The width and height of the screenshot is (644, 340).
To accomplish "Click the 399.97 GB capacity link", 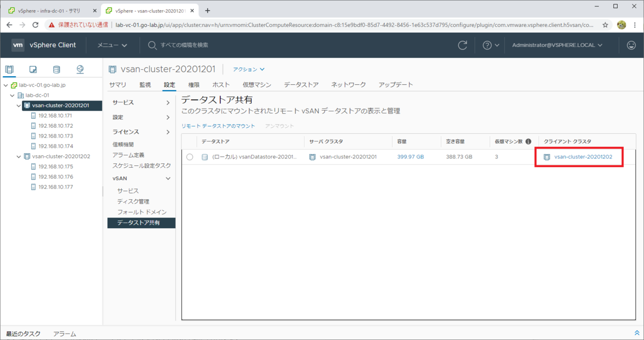I will pyautogui.click(x=411, y=157).
